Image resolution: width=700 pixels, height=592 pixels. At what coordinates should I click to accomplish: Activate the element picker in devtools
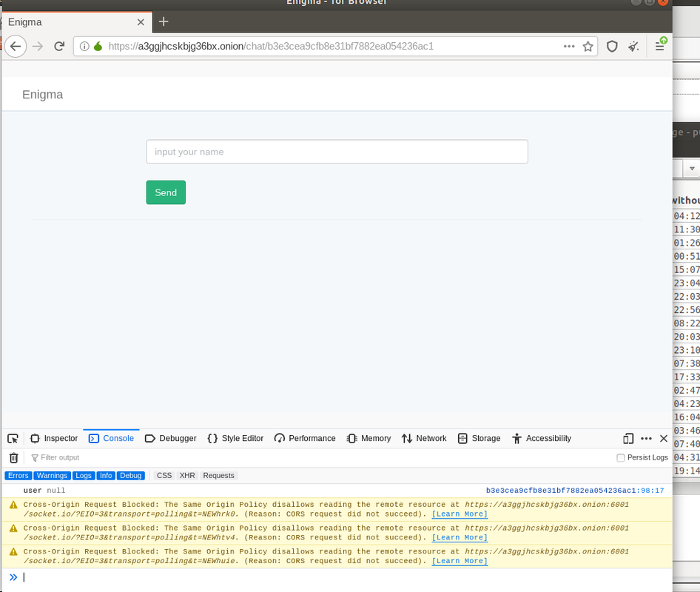[x=13, y=439]
